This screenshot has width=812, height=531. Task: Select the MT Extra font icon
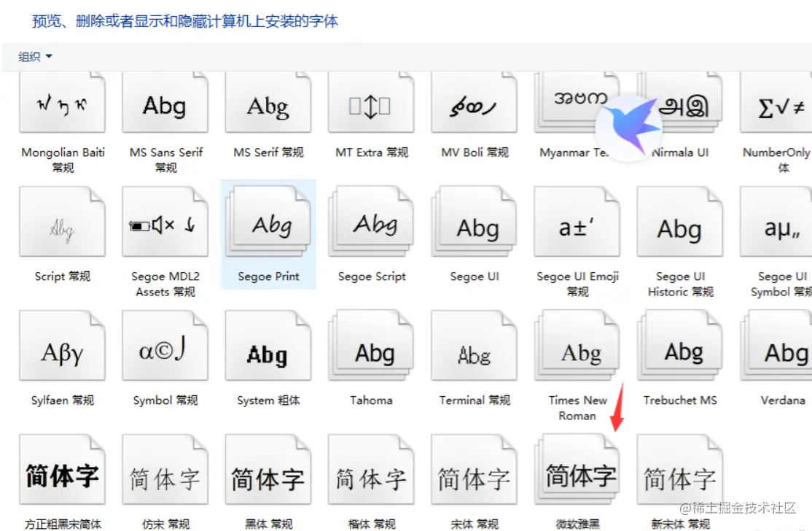pyautogui.click(x=371, y=103)
